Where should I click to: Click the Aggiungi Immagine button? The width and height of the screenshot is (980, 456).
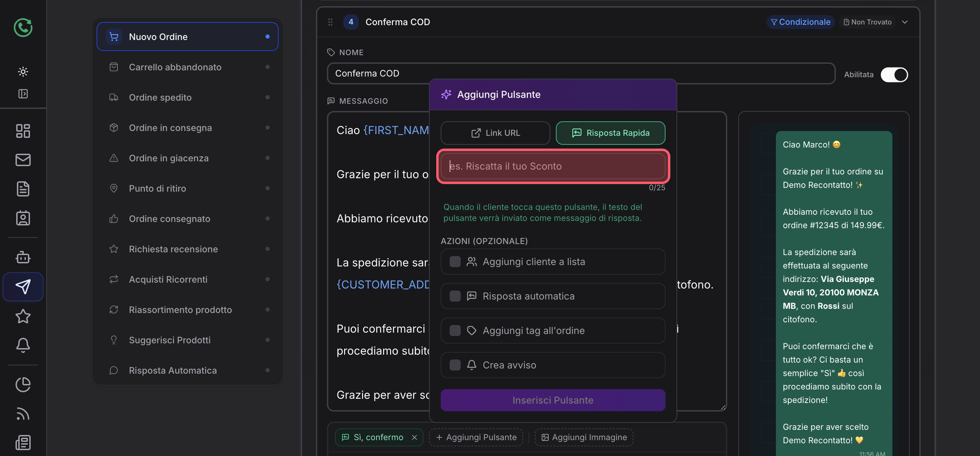[584, 437]
